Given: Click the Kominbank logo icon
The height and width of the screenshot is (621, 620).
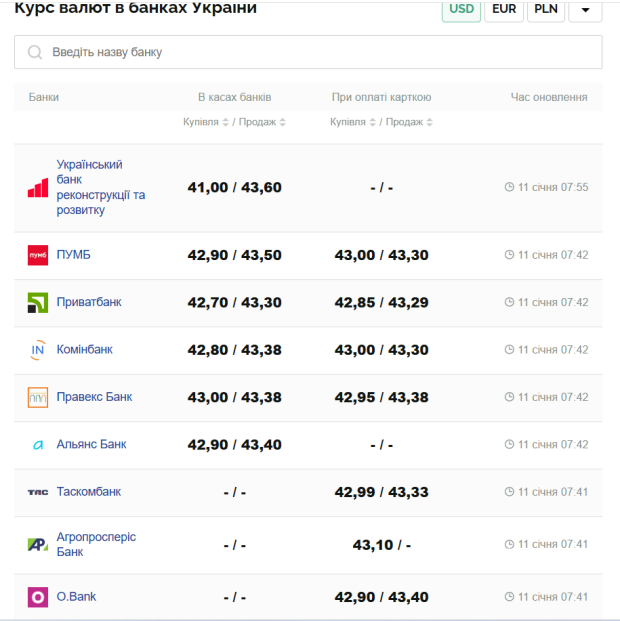Looking at the screenshot, I should pos(37,350).
